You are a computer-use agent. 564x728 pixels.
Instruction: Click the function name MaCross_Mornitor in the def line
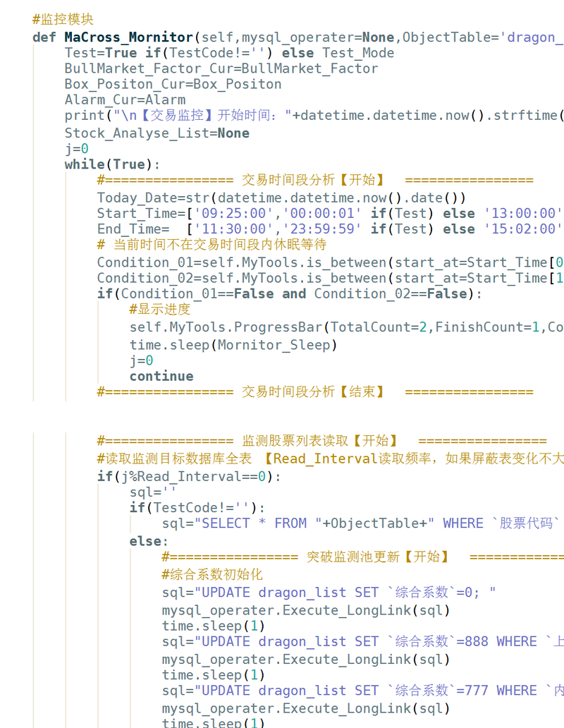pyautogui.click(x=128, y=37)
